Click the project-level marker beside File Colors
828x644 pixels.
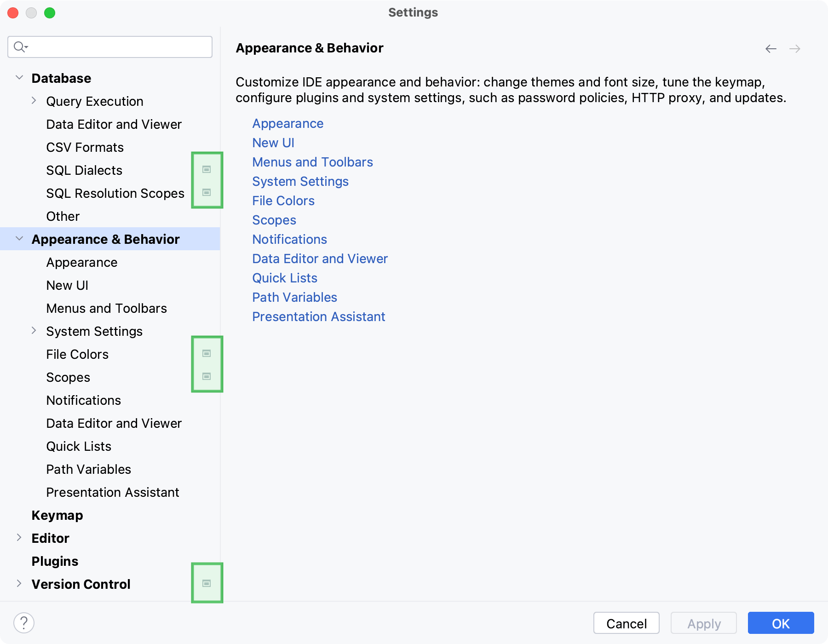[207, 353]
